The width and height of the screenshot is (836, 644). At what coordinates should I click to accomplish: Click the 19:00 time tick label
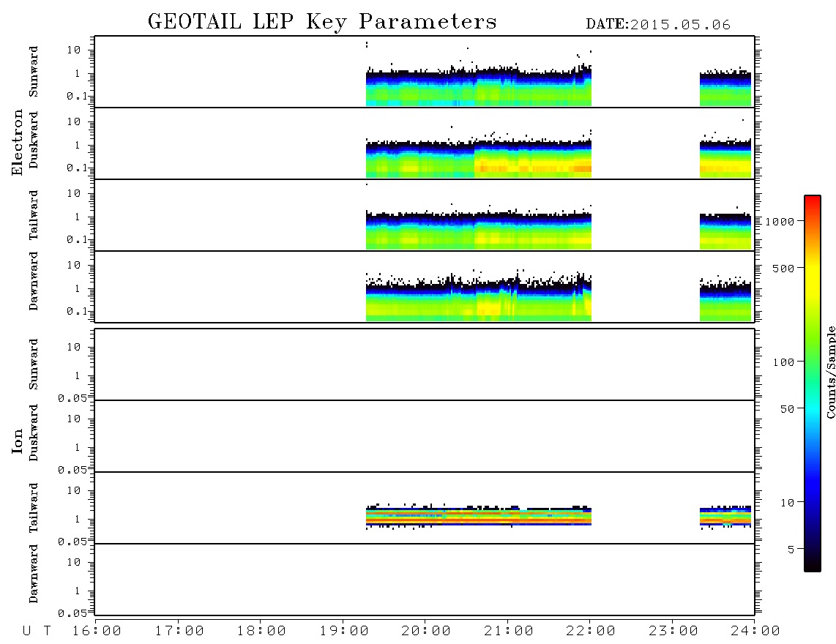click(x=344, y=631)
